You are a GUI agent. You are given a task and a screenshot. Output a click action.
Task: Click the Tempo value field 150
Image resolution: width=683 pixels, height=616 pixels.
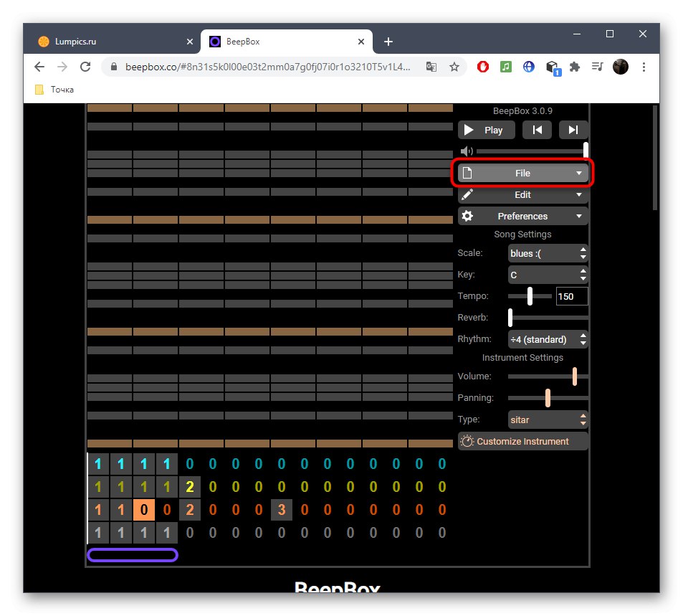pyautogui.click(x=572, y=296)
